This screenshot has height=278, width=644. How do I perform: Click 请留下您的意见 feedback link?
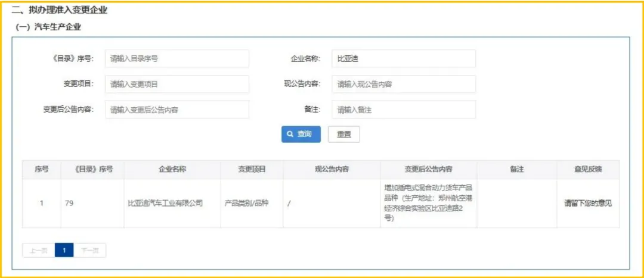pyautogui.click(x=588, y=204)
